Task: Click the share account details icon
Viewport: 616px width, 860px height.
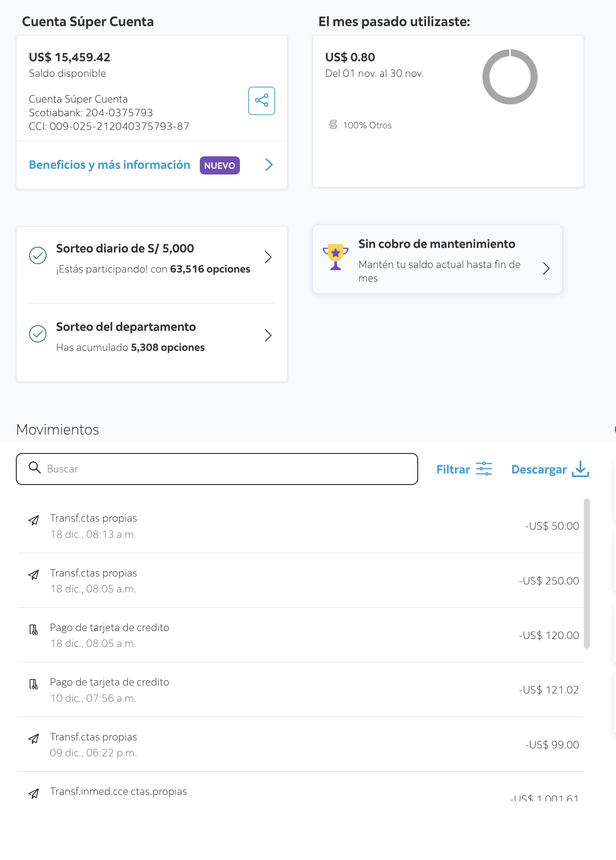Action: tap(261, 101)
